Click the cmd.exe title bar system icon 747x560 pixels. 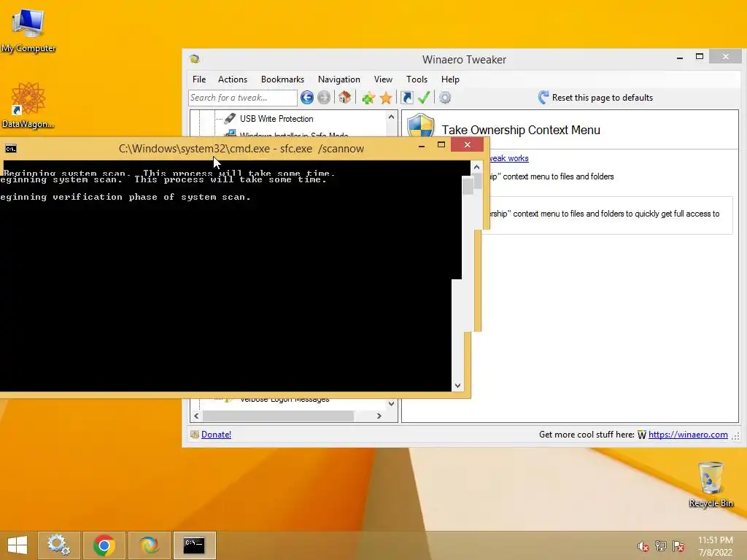click(11, 149)
